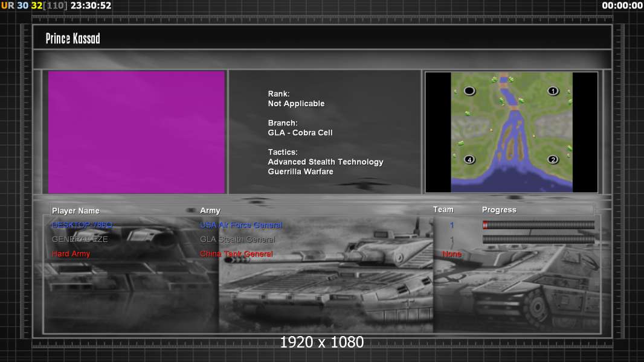
Task: Click the 00:00:00 timer readout
Action: 622,5
